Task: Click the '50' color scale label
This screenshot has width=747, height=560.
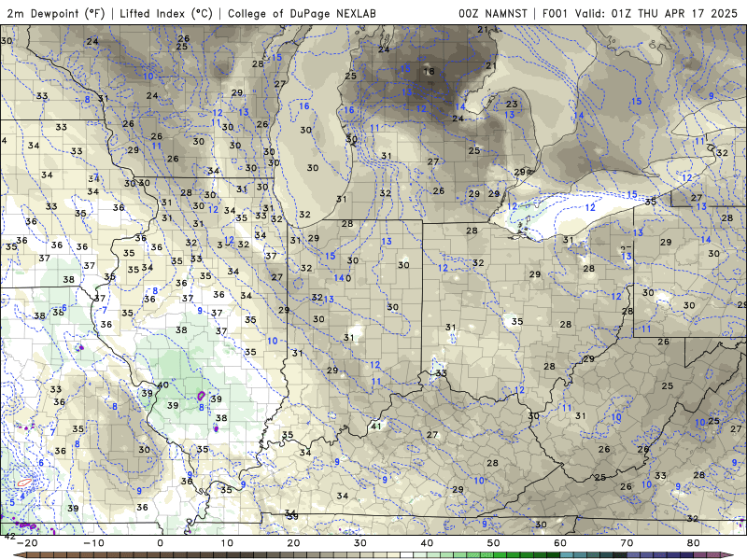Action: [x=494, y=543]
